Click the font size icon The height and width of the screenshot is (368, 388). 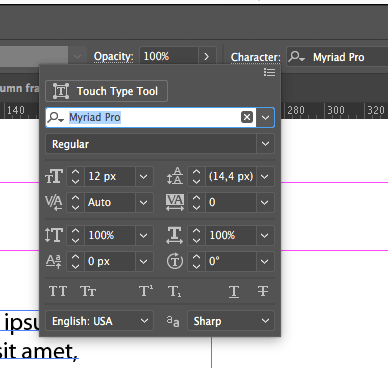(x=54, y=176)
